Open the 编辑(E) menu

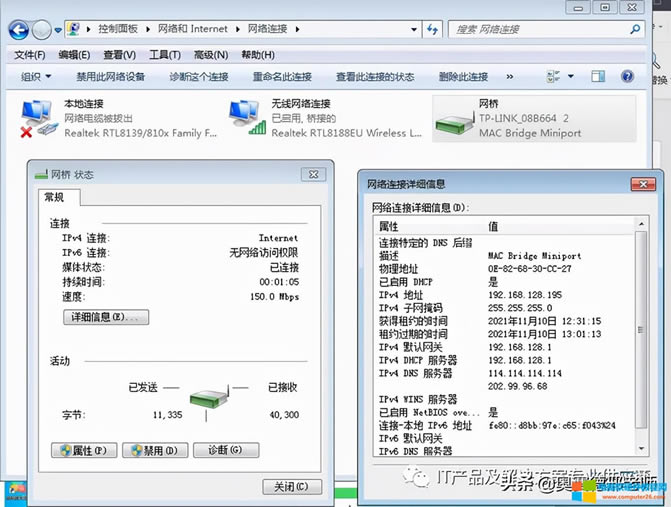click(x=74, y=55)
